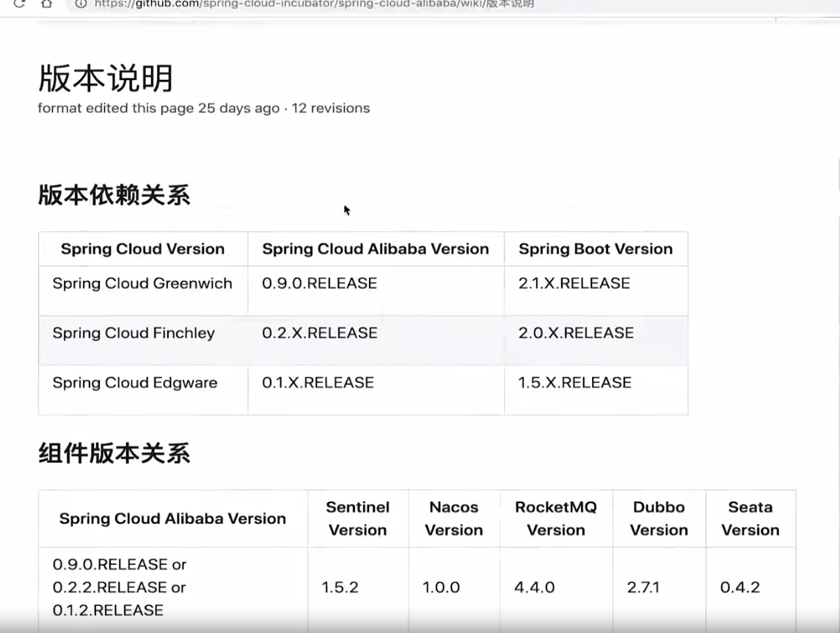This screenshot has height=633, width=840.
Task: Jump to the 组件版本关系 section heading
Action: tap(114, 453)
